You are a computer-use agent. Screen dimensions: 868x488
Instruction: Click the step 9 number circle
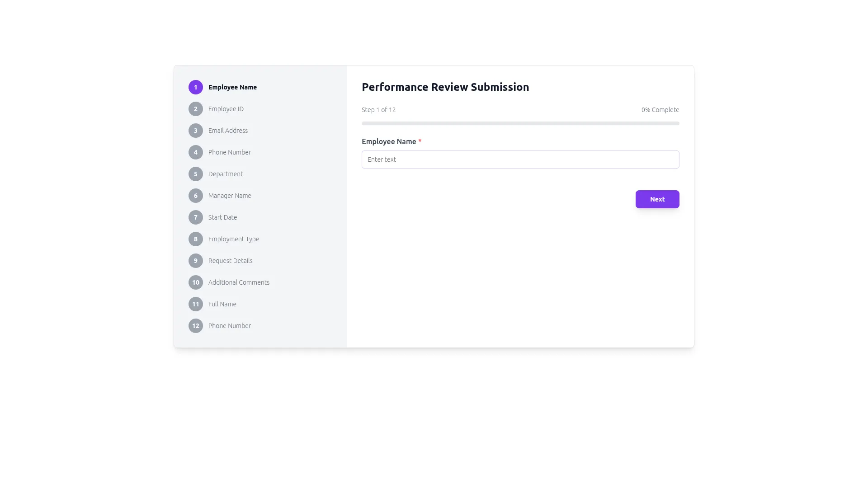[x=195, y=261]
